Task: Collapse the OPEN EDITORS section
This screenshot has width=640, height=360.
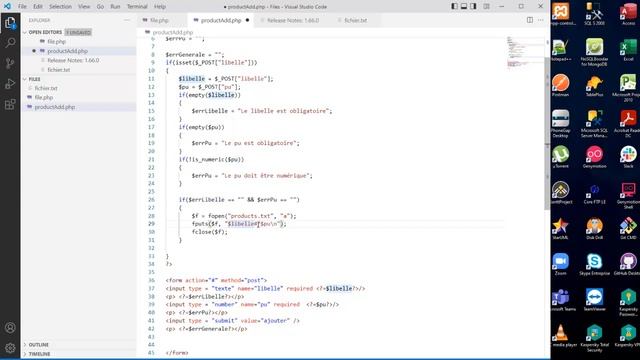Action: pos(25,32)
